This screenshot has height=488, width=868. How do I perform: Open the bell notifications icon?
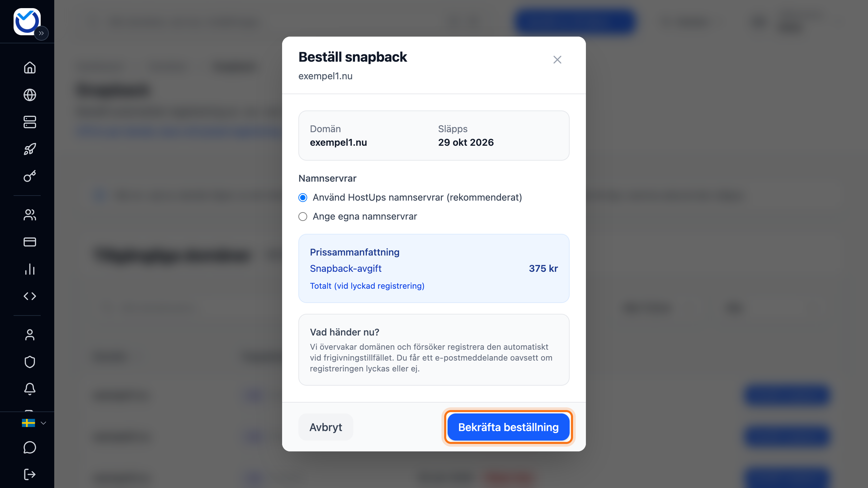coord(30,389)
